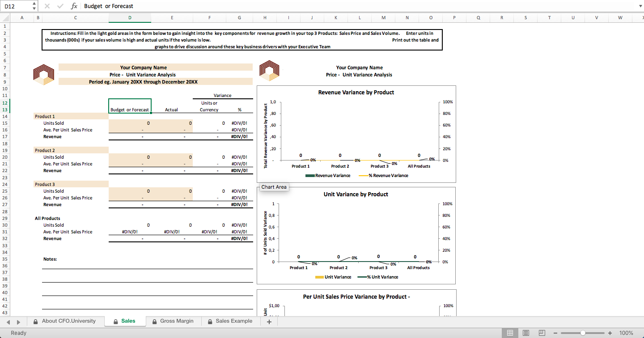Click the Actual column heading cell
Viewport: 644px width, 338px height.
172,110
